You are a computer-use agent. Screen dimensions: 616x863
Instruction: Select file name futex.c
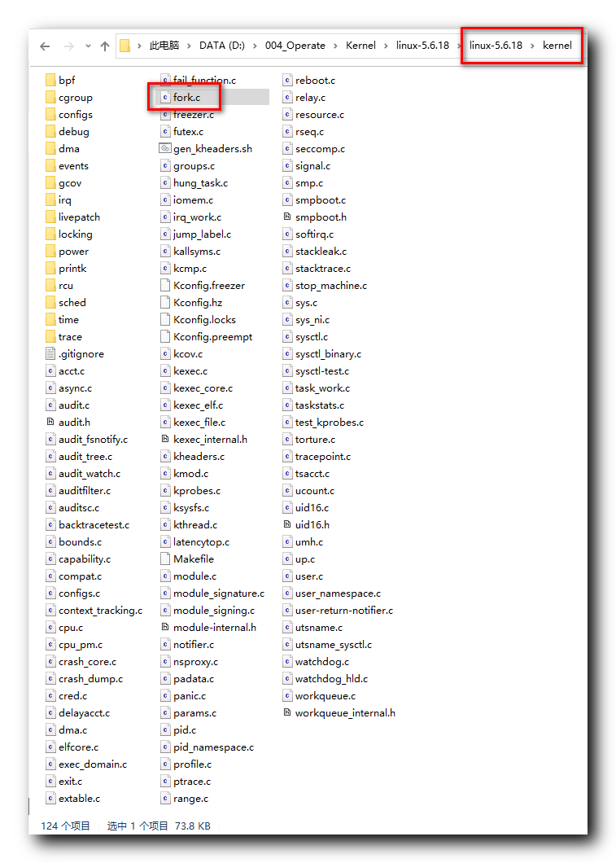[x=188, y=132]
